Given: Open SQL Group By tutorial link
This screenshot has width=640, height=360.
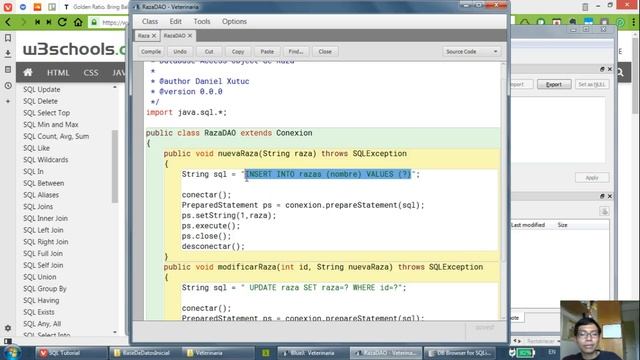Looking at the screenshot, I should (x=44, y=289).
